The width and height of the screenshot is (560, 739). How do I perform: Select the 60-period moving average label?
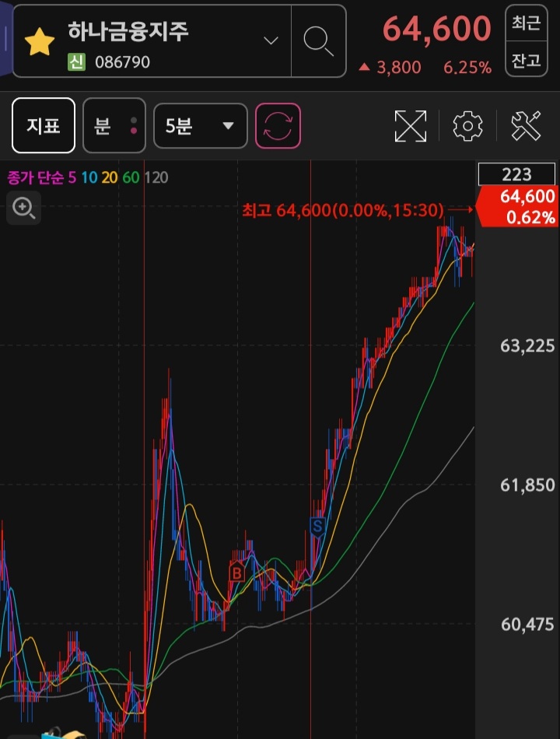(x=131, y=177)
